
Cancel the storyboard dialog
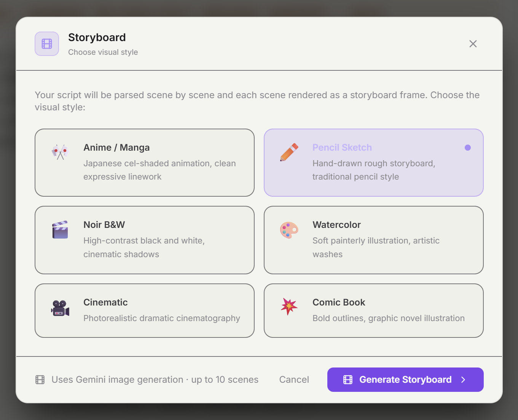(294, 380)
